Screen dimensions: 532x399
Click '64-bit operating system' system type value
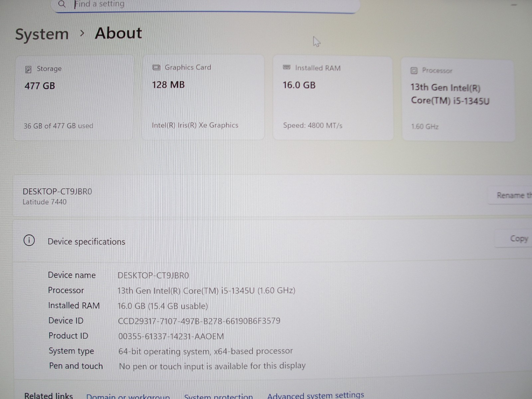click(205, 351)
